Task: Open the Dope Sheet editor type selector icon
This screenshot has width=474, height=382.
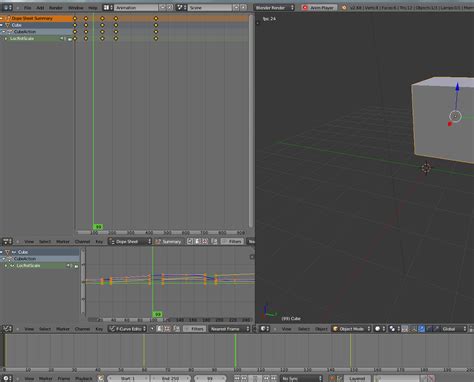Action: click(7, 241)
